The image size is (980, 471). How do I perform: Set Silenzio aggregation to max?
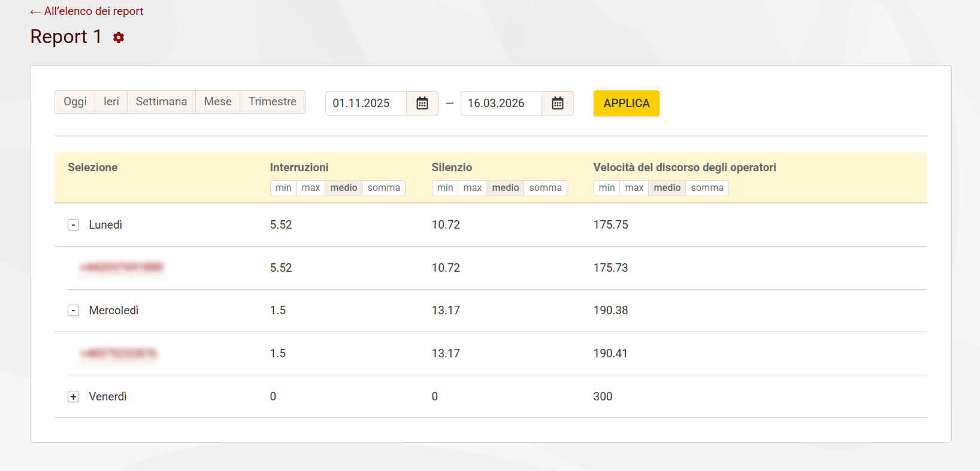472,188
